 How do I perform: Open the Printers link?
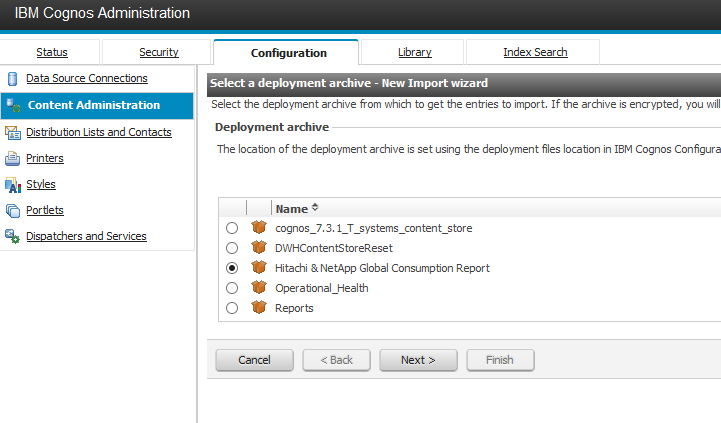[45, 158]
